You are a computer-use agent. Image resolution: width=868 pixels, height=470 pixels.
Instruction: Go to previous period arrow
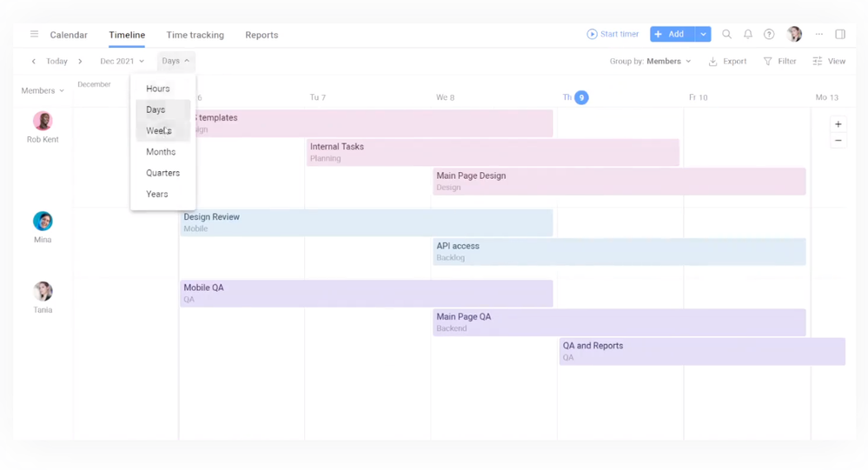click(x=34, y=62)
